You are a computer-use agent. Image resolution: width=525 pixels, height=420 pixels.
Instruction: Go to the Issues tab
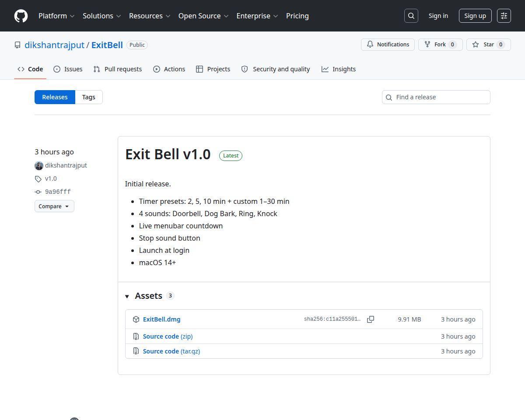pos(68,69)
